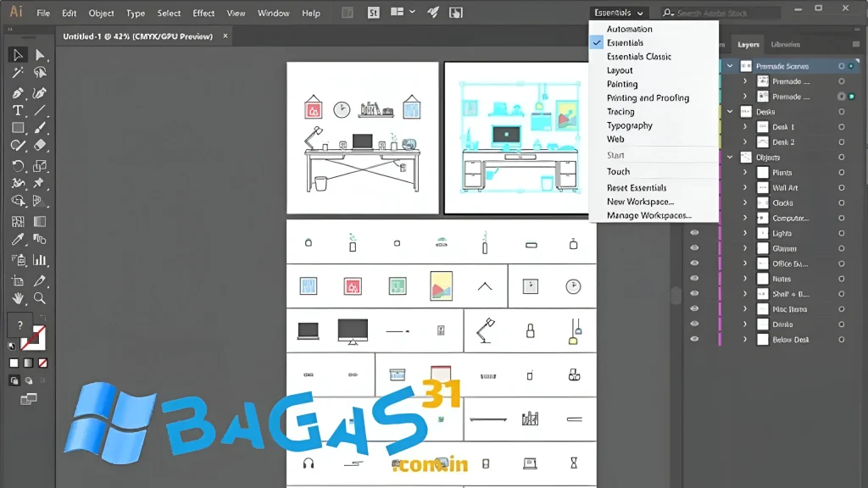868x488 pixels.
Task: Set paint to None (red slash button)
Action: [42, 363]
